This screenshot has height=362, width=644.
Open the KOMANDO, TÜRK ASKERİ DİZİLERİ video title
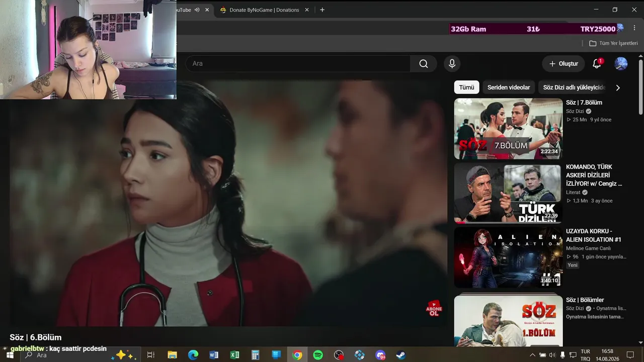594,175
